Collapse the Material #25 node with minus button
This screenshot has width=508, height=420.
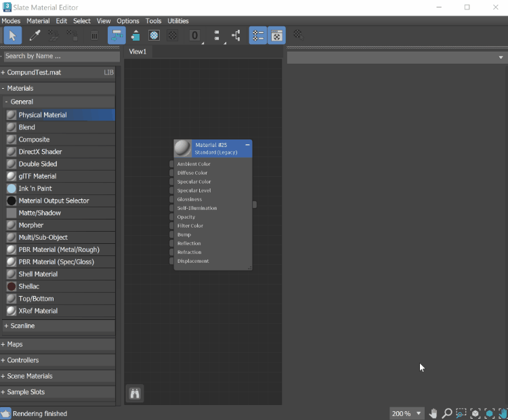[247, 145]
